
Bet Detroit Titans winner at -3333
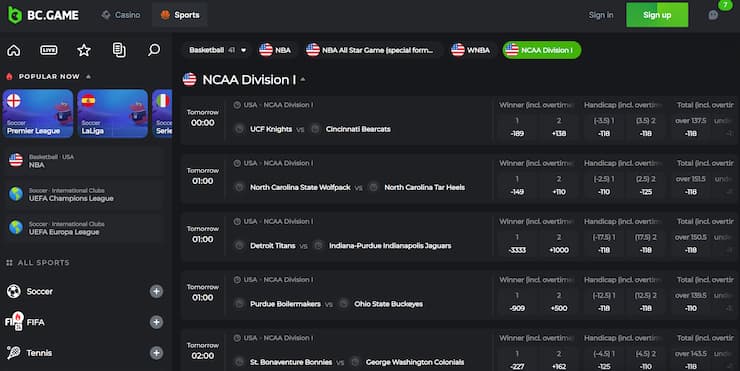(517, 244)
